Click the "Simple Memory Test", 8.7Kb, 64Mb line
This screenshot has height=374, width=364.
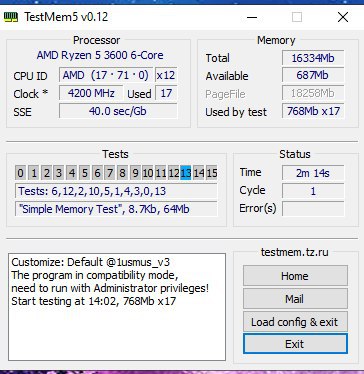[116, 209]
